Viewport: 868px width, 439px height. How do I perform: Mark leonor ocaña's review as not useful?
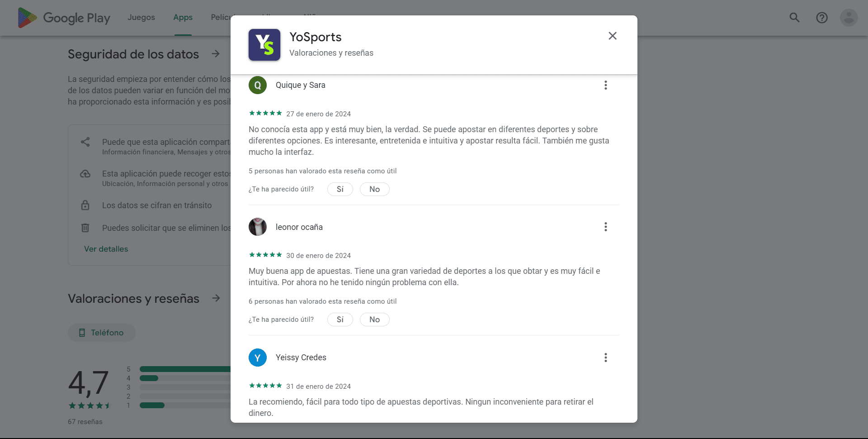point(374,320)
